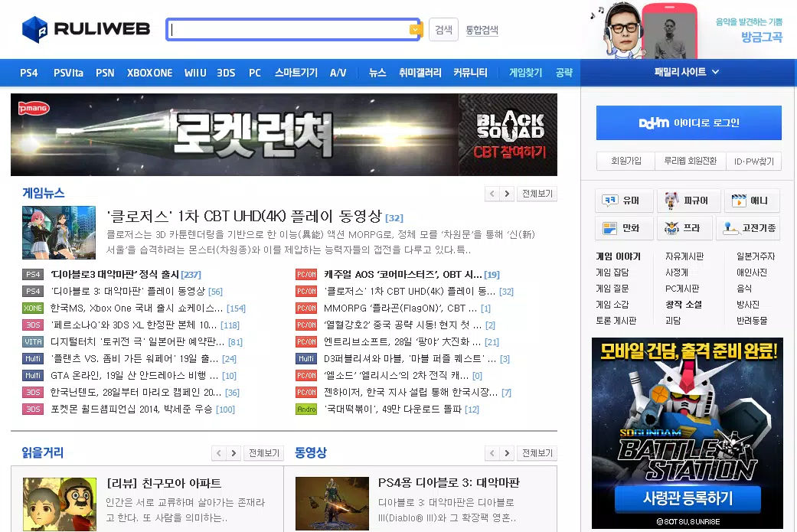Open the '클로저스' 1차 CBT UHD(4K) headline
The image size is (797, 532).
point(244,217)
